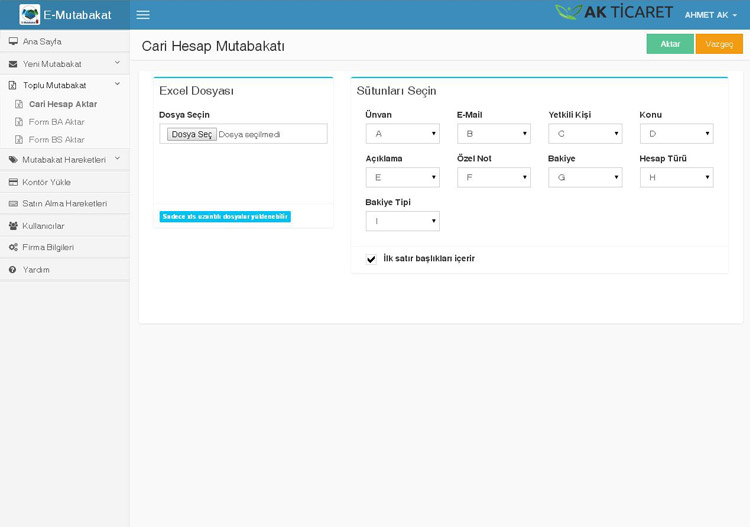Collapse the Toplu Mutabakat menu
The width and height of the screenshot is (750, 527).
[x=64, y=86]
